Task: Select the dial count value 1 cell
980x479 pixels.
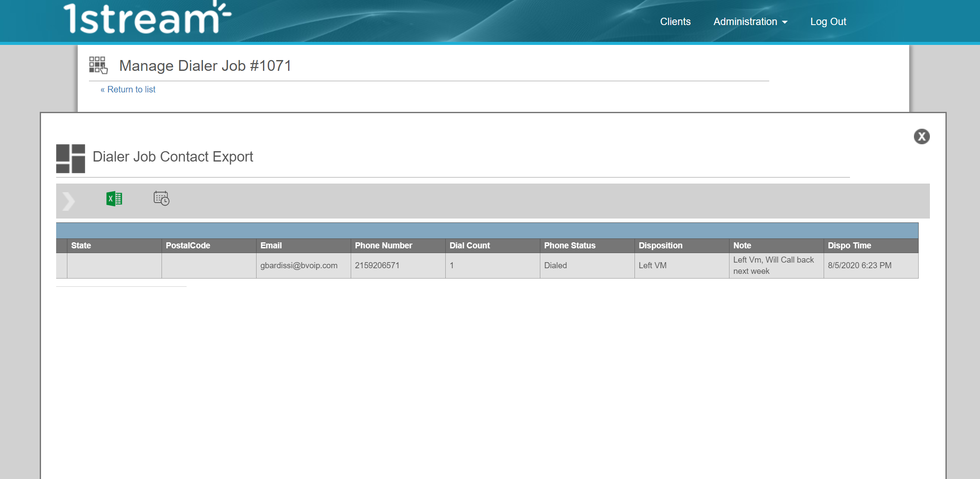Action: (x=493, y=266)
